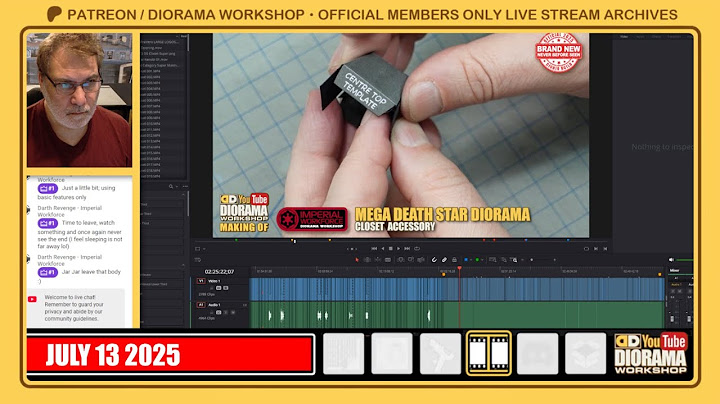Mute the Audio 1 track
720x404 pixels.
[233, 312]
